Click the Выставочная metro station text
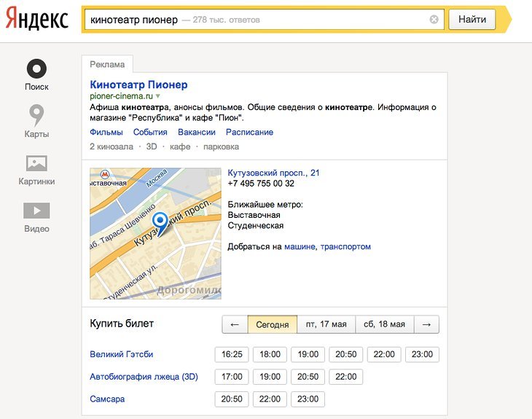532x419 pixels. click(254, 215)
